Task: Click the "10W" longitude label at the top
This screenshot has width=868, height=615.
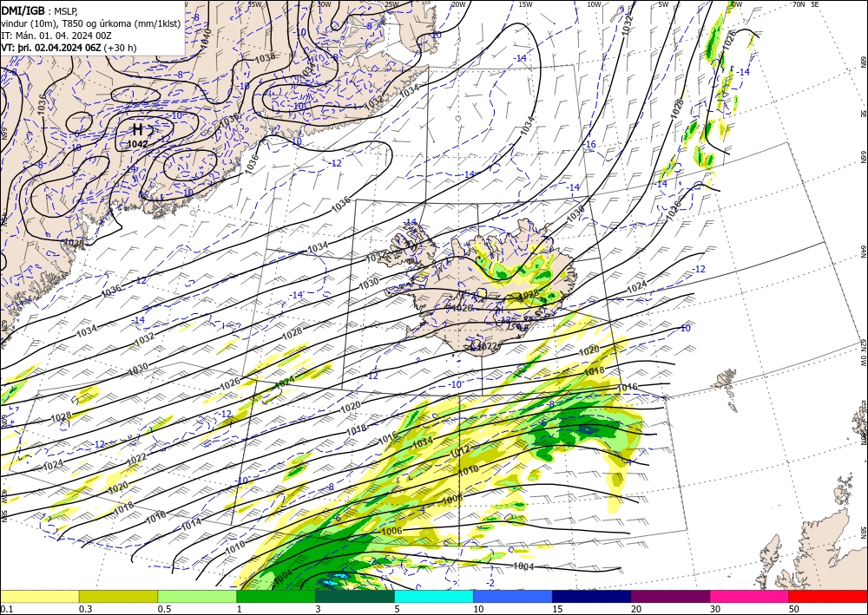Action: coord(594,4)
